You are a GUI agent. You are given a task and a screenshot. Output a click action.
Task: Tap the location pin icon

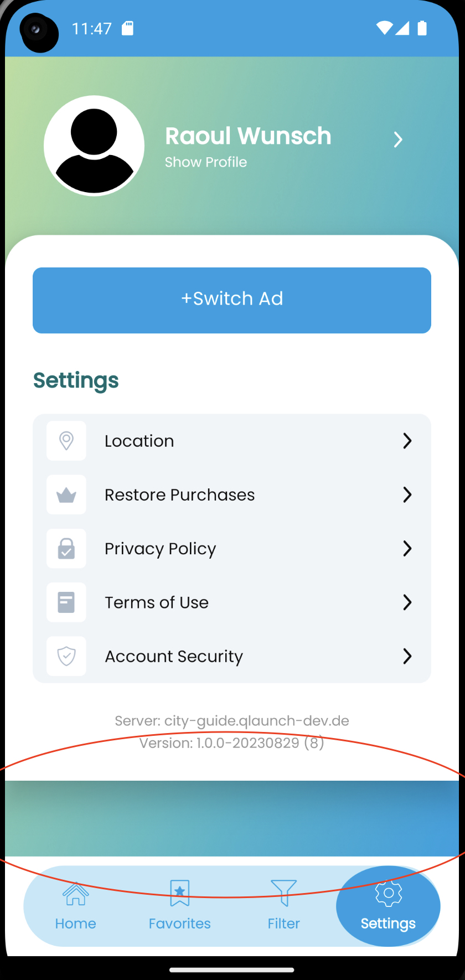(66, 441)
